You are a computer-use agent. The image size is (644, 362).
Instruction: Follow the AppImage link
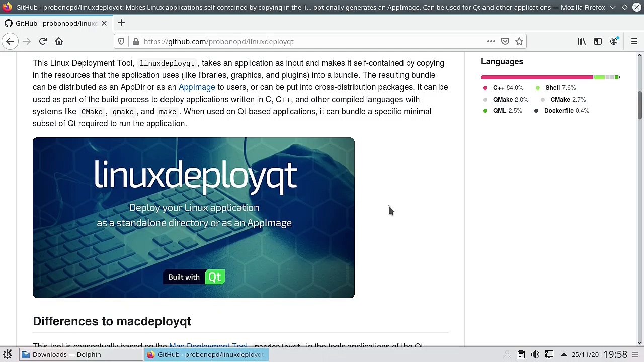(x=197, y=87)
